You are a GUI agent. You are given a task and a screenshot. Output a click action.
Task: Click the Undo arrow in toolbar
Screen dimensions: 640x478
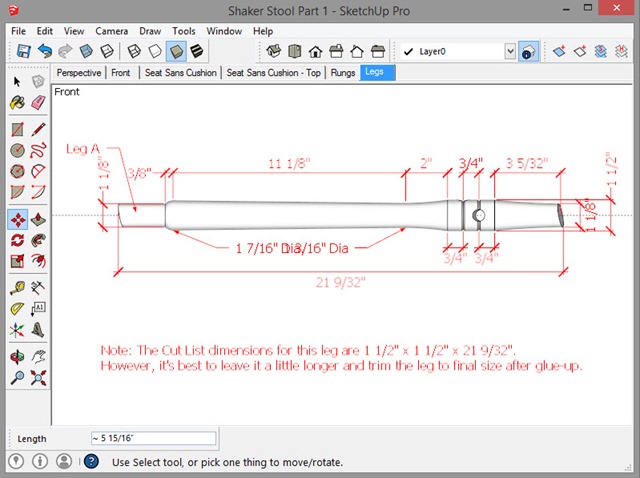click(x=43, y=51)
